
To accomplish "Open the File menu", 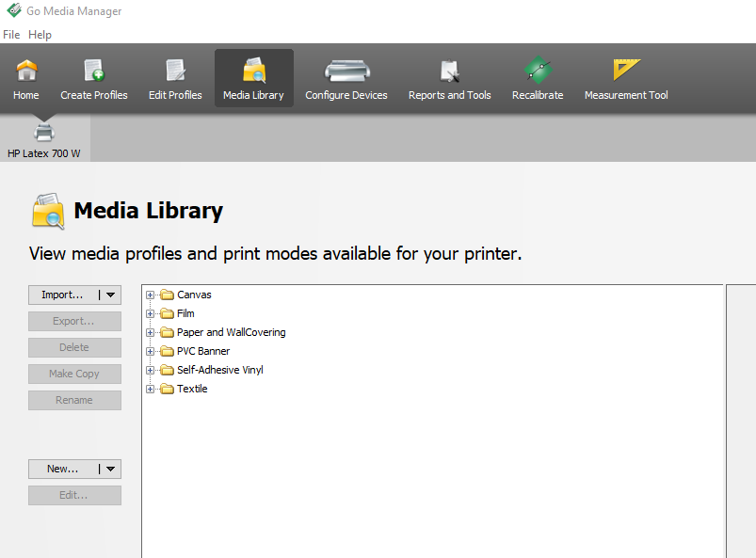I will [11, 35].
